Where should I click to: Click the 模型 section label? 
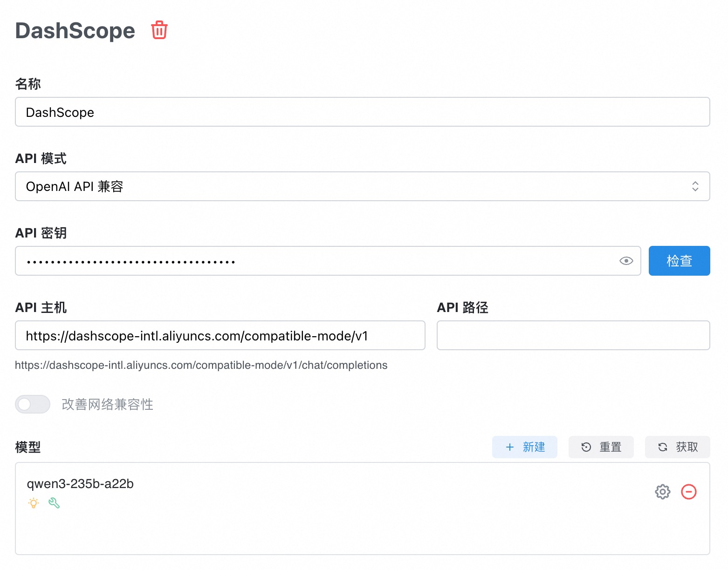tap(28, 447)
